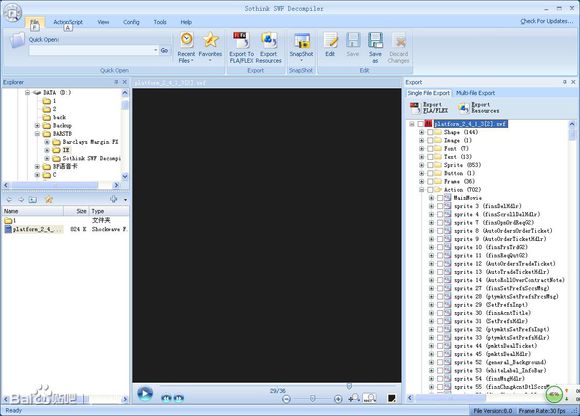Open the Quick Open path dropdown
Screen dimensions: 580x416
click(x=156, y=50)
